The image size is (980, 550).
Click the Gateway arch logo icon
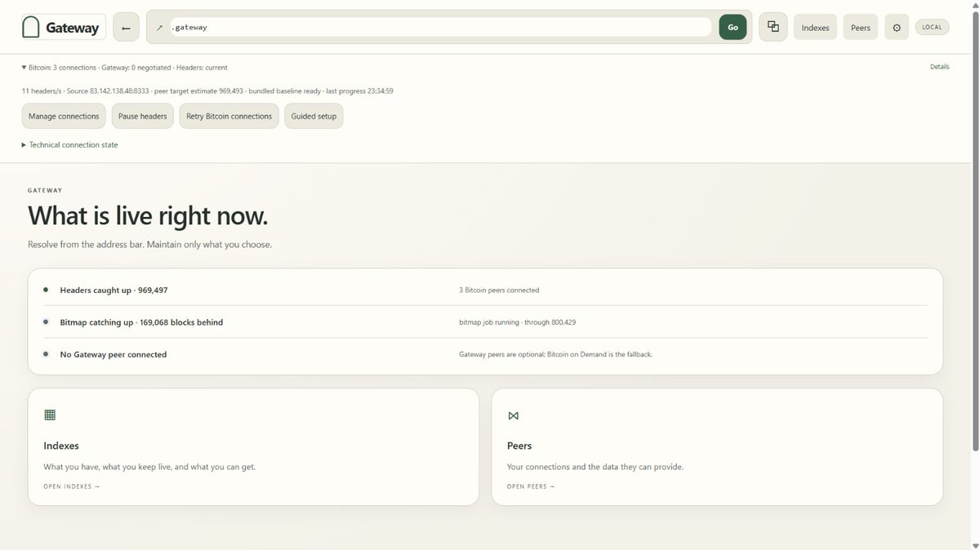(x=31, y=27)
